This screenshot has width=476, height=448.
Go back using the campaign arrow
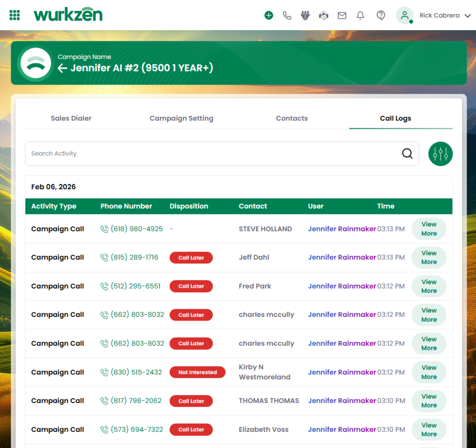63,68
